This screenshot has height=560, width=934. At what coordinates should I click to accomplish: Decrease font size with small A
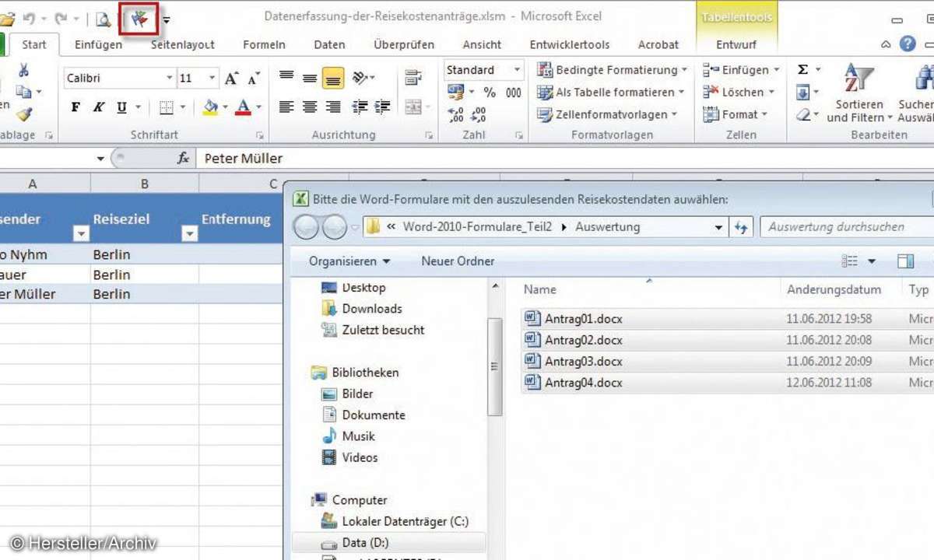(253, 79)
